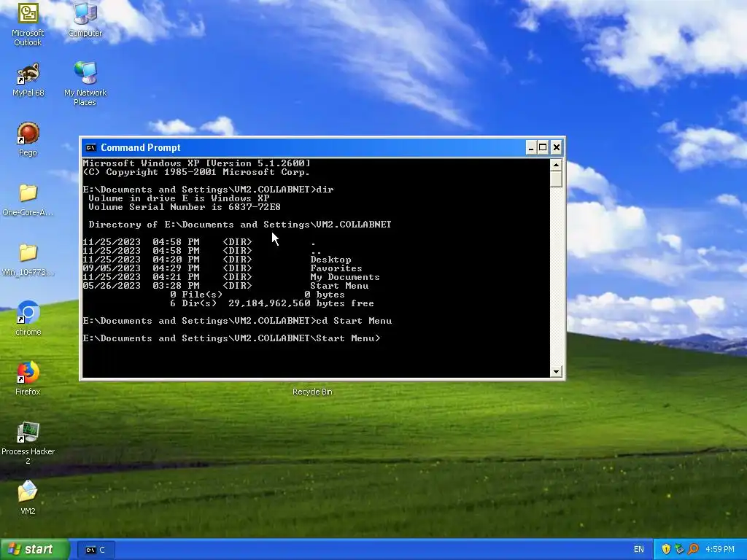
Task: Select the Pego desktop shortcut
Action: (x=28, y=139)
